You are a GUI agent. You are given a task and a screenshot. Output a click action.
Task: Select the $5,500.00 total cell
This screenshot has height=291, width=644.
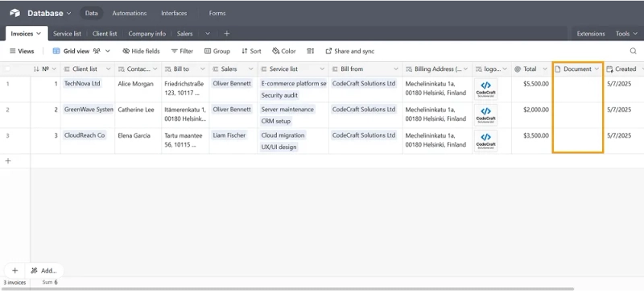click(x=531, y=89)
